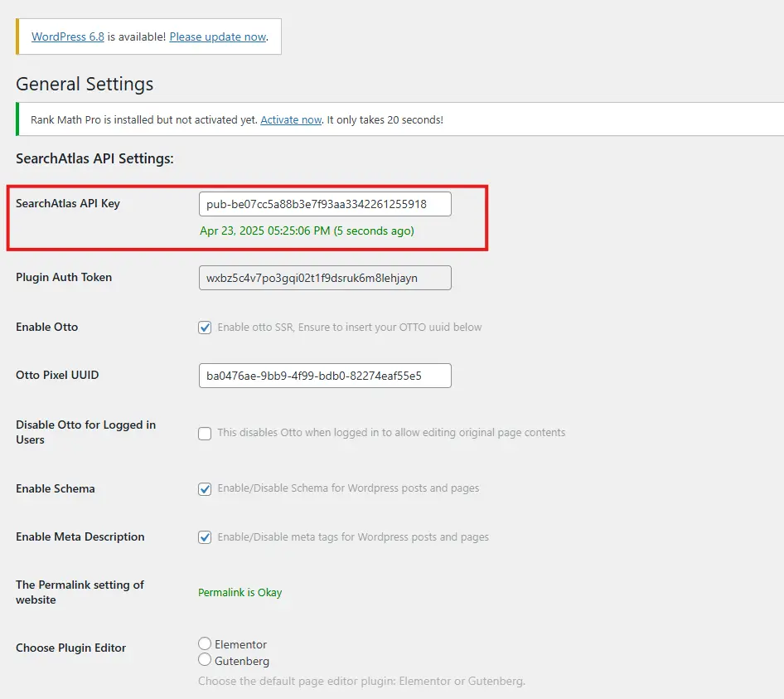Click the 'Enable otto SSR' description text
Image resolution: width=784 pixels, height=699 pixels.
pyautogui.click(x=349, y=328)
